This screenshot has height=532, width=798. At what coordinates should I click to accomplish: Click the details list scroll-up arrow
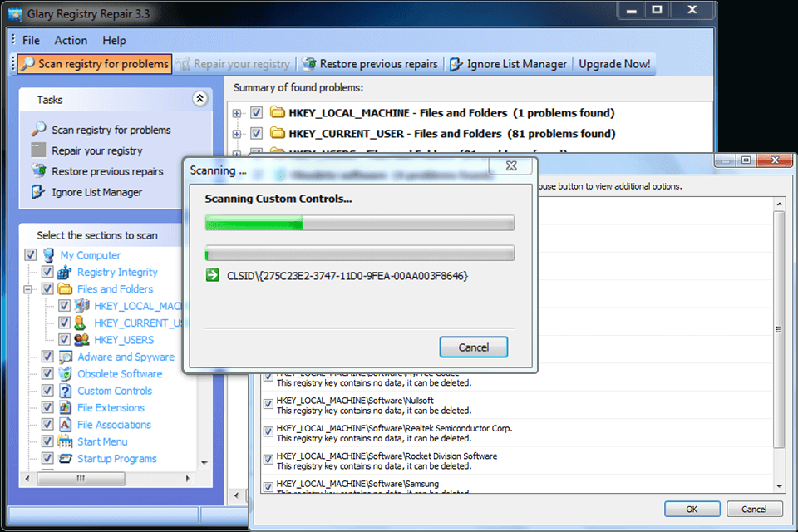pyautogui.click(x=779, y=204)
